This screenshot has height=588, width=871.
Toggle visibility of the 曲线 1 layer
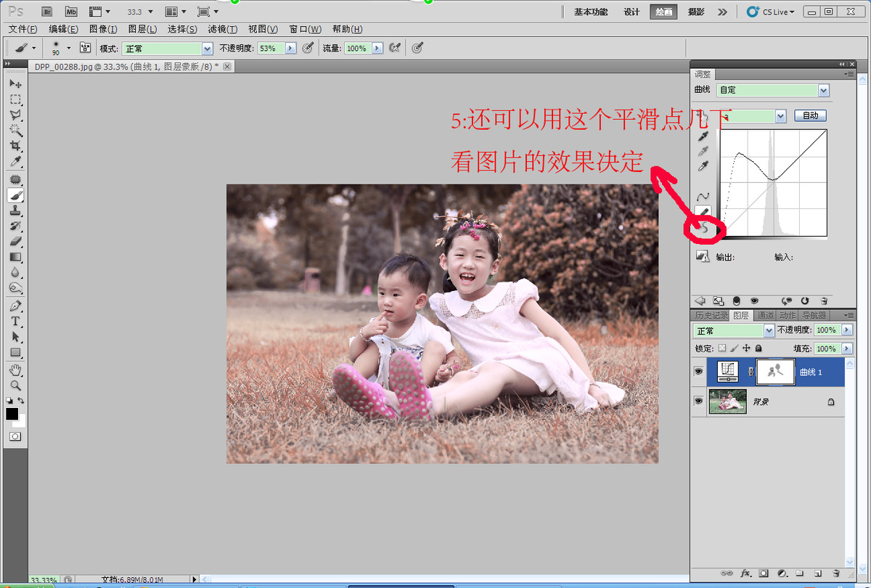coord(698,372)
